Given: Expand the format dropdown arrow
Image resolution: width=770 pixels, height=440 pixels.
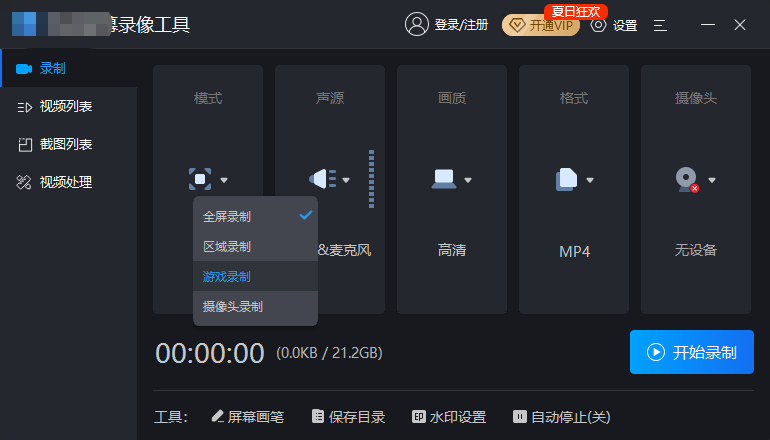Looking at the screenshot, I should click(x=590, y=180).
